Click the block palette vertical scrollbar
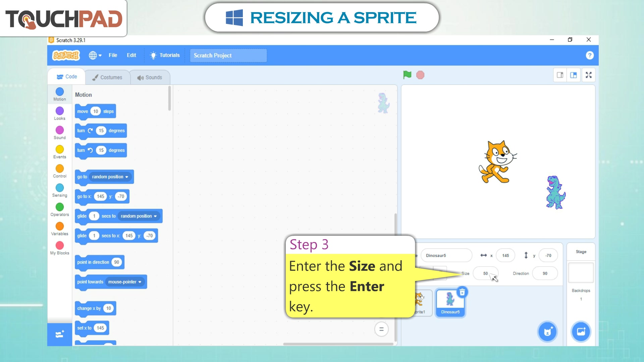 pyautogui.click(x=169, y=98)
